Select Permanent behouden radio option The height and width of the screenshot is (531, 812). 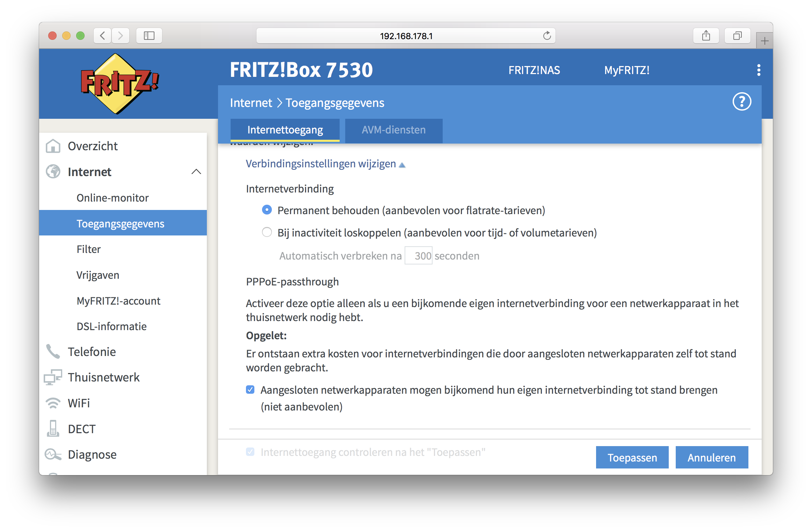(x=267, y=210)
